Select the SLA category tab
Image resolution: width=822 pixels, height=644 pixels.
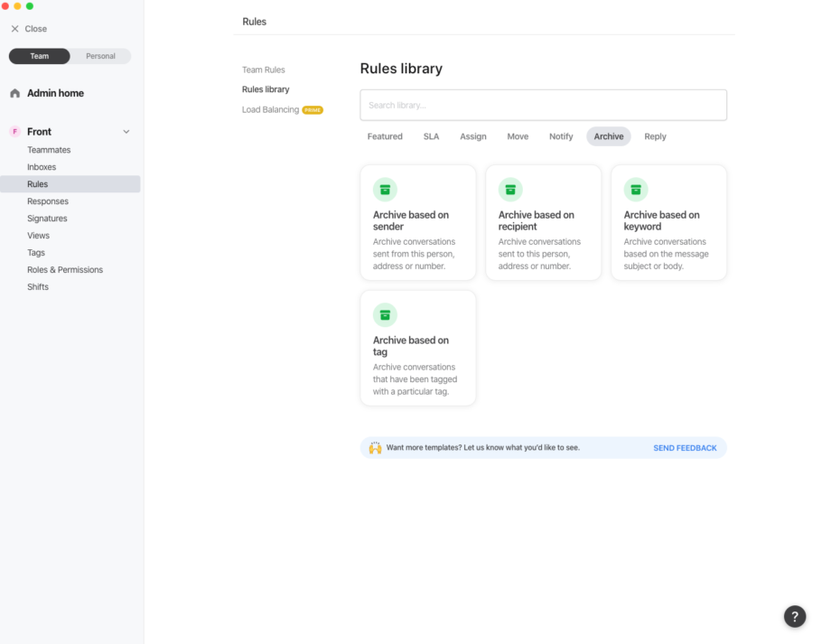pos(432,136)
